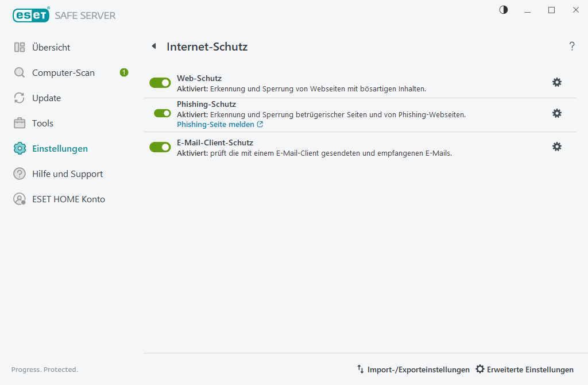Click the Update refresh icon

(19, 98)
